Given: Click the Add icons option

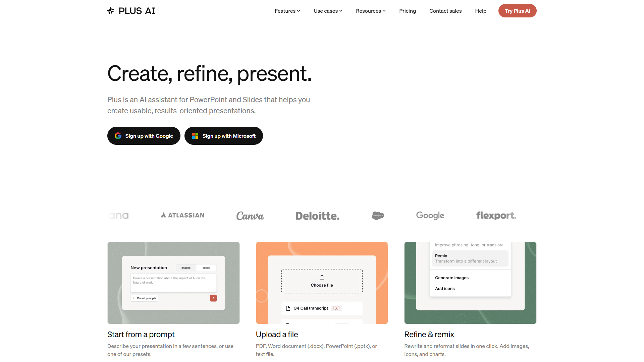Looking at the screenshot, I should pos(445,289).
